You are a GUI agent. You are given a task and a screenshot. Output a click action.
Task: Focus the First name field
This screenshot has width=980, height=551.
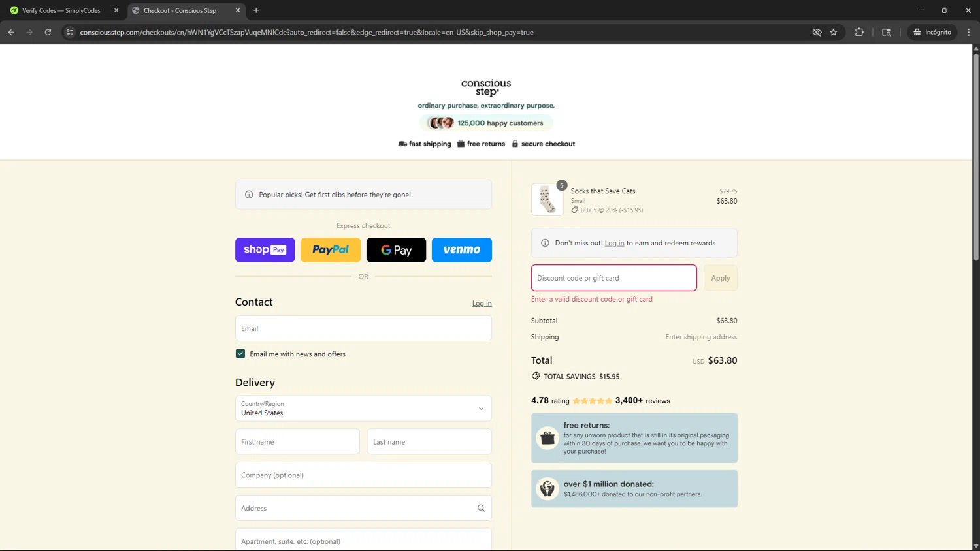click(297, 442)
